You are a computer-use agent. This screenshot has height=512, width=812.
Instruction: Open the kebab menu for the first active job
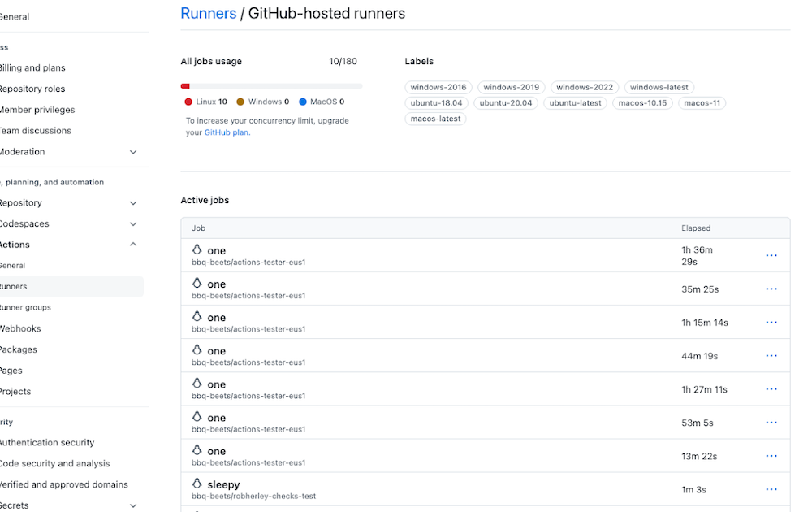click(x=771, y=254)
